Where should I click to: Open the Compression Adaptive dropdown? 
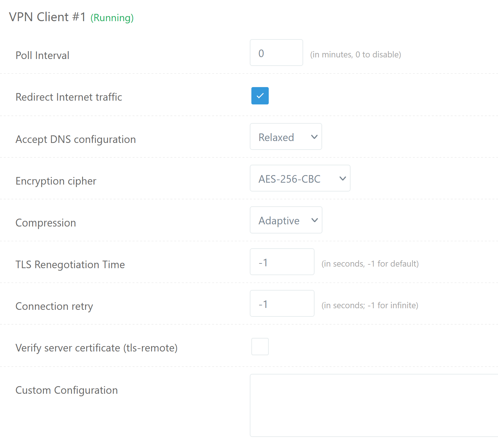point(286,220)
